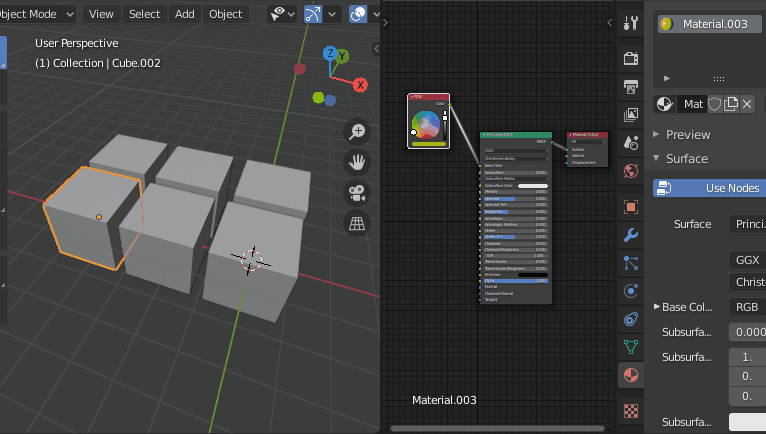This screenshot has height=434, width=766.
Task: Open the browse material sphere icon
Action: coord(665,104)
